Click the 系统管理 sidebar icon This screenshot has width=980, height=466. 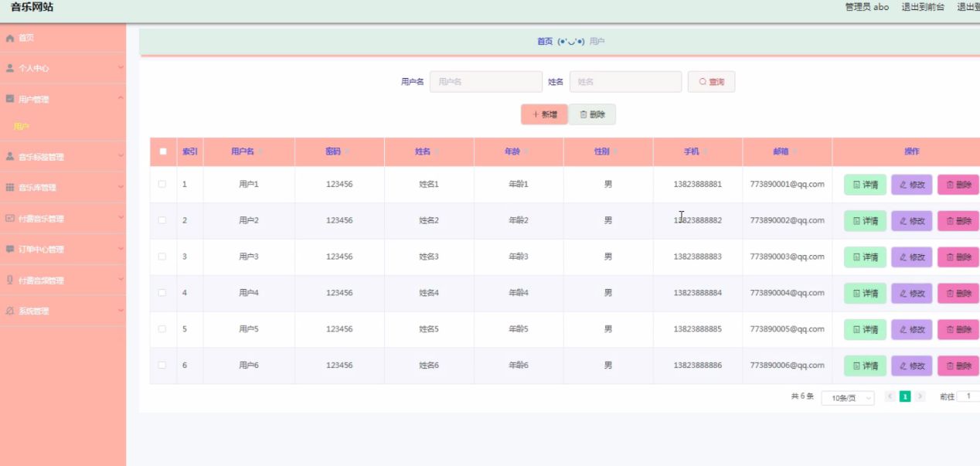pyautogui.click(x=10, y=311)
